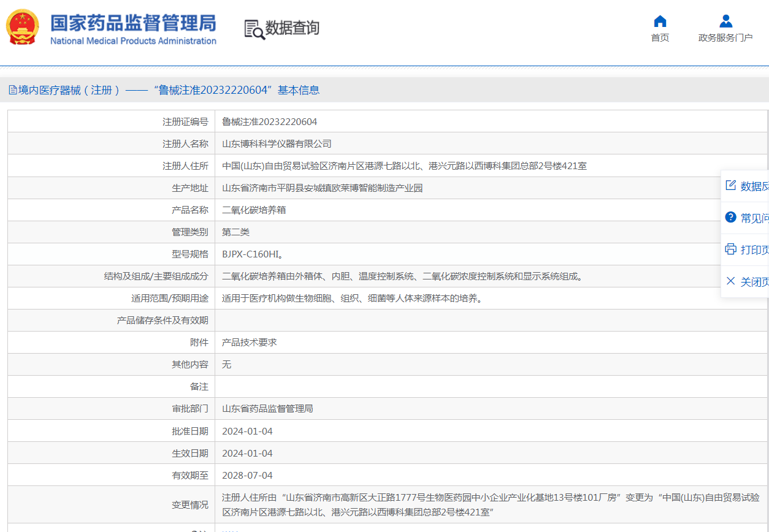
Task: Click the 结构及组成/主要组成成分 label
Action: click(x=156, y=276)
